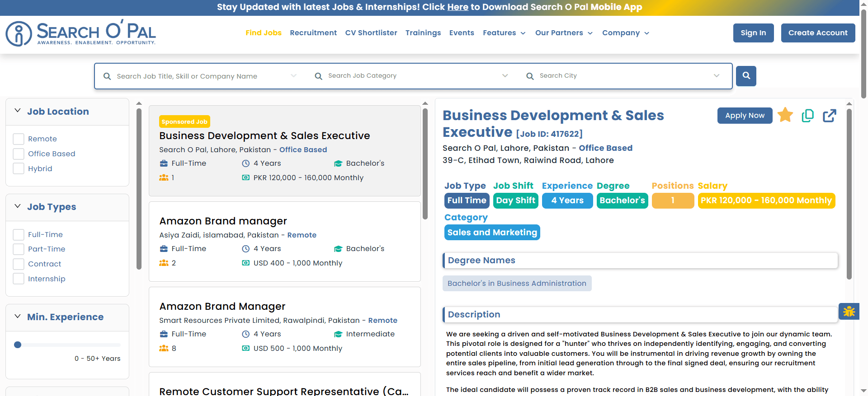Click people icon next to 2 positions
The height and width of the screenshot is (396, 868).
click(164, 263)
